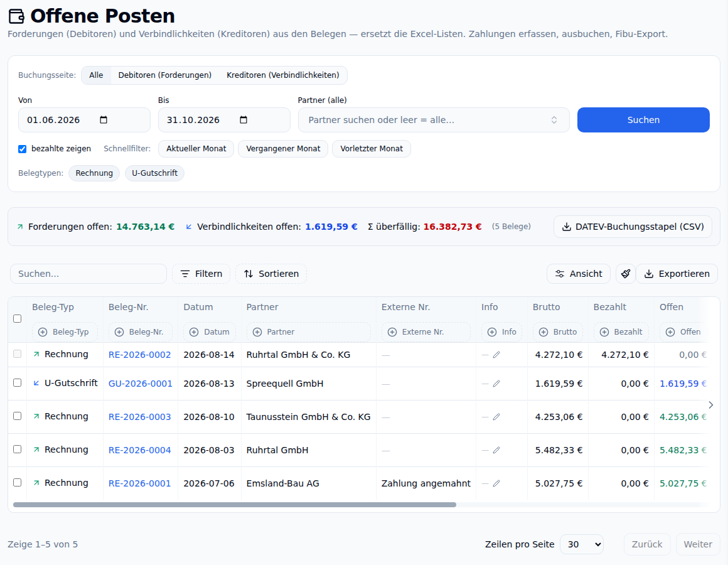Switch to Kreditoren (Verbindlichkeiten)
Screen dimensions: 728x565
(x=283, y=75)
